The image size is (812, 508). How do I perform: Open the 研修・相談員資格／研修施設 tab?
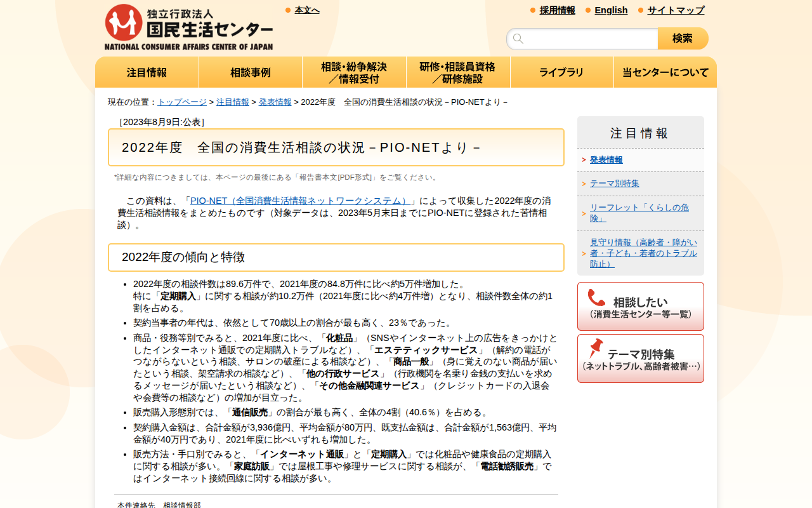point(458,72)
